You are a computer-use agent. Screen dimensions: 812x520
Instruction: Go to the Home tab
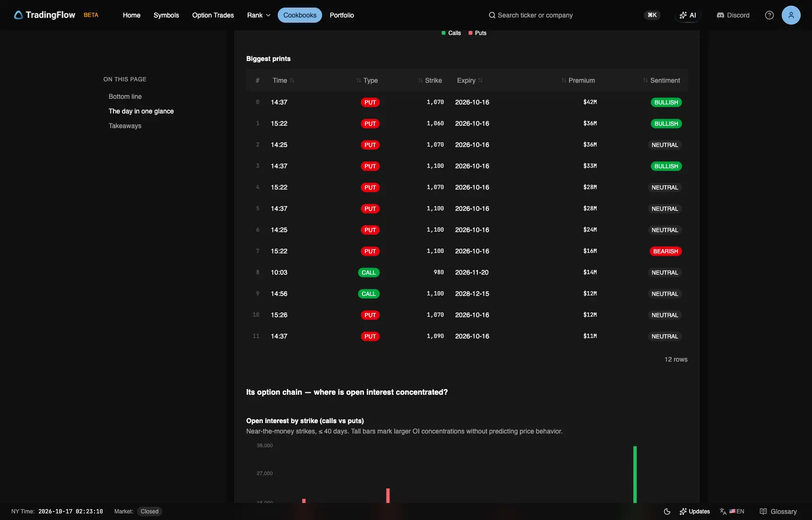tap(131, 15)
